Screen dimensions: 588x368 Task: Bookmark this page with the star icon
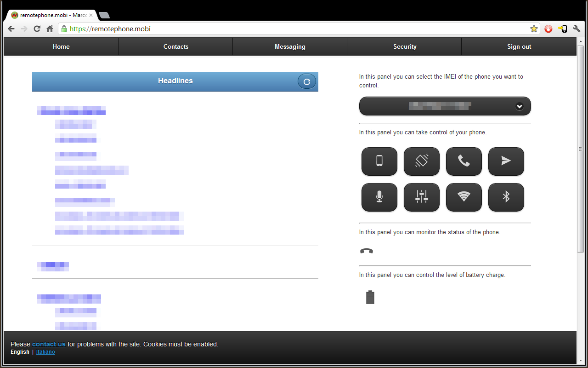coord(534,29)
